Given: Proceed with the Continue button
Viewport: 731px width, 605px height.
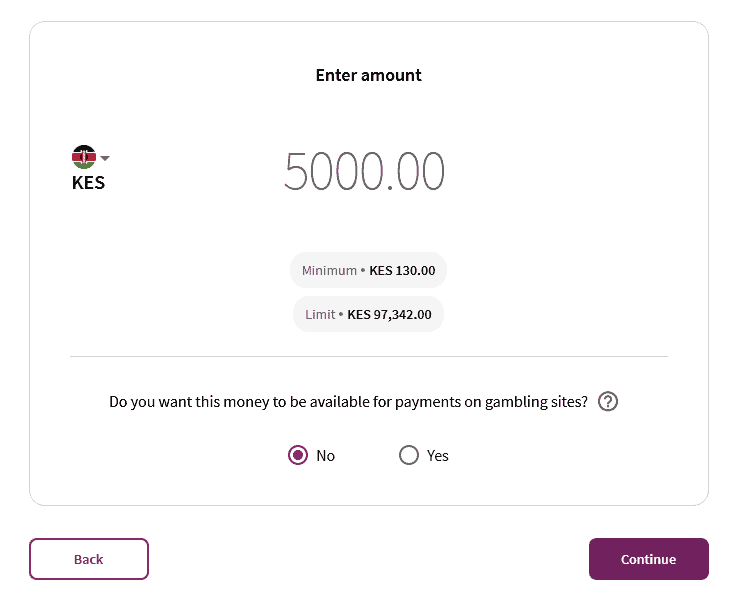Looking at the screenshot, I should [648, 559].
